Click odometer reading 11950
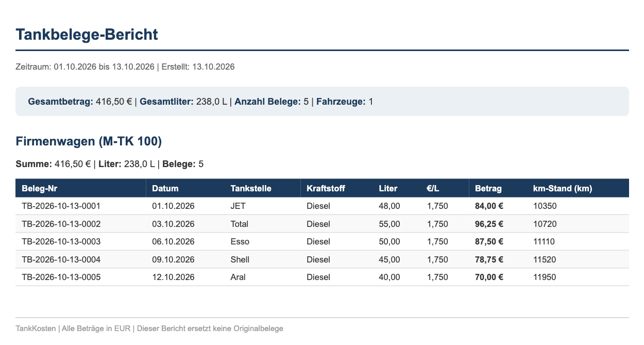The height and width of the screenshot is (345, 644). coord(545,277)
